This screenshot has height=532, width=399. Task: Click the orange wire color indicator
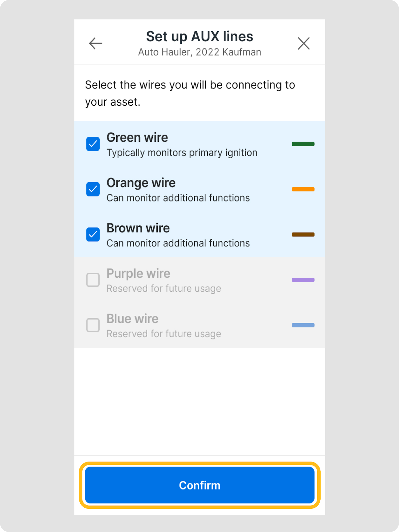click(303, 189)
